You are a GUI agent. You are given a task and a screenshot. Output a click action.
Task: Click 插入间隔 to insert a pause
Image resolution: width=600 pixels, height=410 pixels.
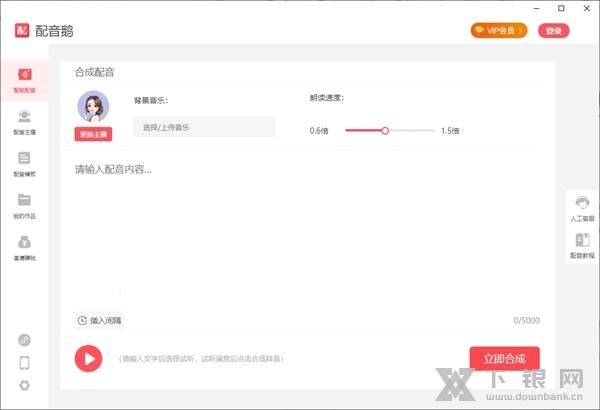click(99, 320)
